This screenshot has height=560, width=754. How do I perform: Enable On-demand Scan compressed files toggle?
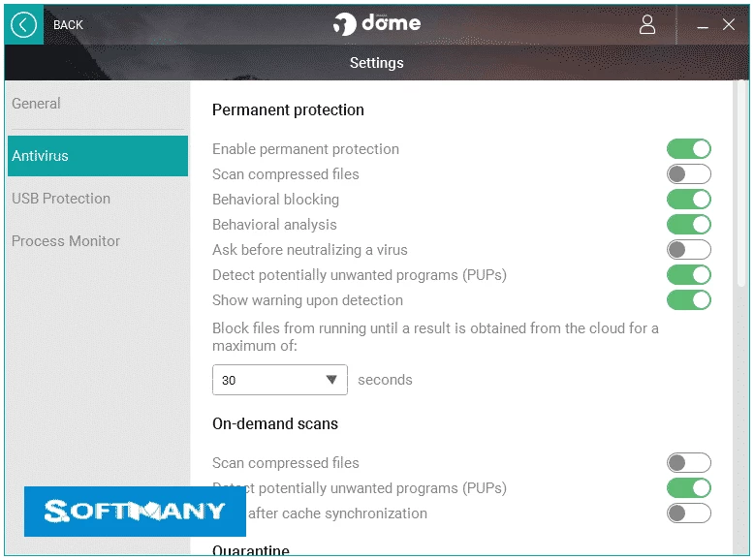click(x=688, y=463)
